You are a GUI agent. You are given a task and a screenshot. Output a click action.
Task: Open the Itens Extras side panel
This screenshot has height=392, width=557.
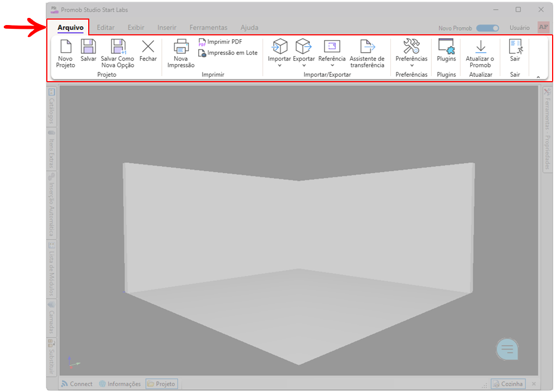pyautogui.click(x=52, y=149)
